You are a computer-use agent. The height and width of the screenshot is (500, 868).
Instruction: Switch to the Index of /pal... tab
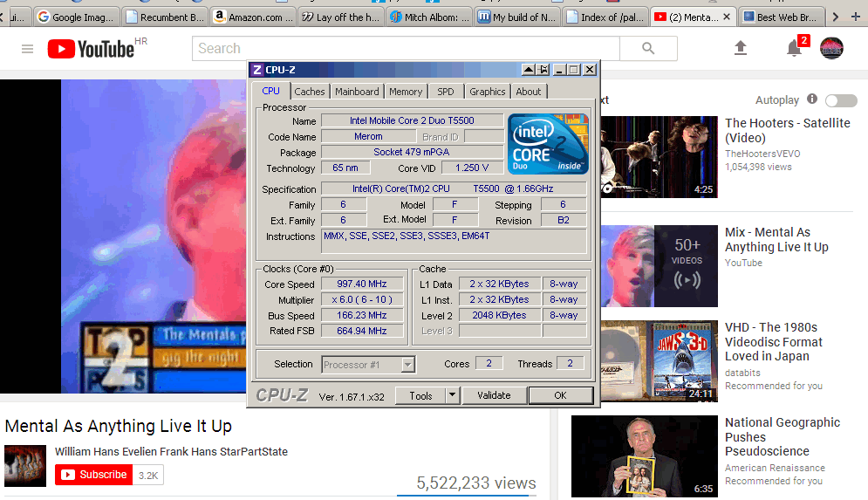(x=606, y=17)
